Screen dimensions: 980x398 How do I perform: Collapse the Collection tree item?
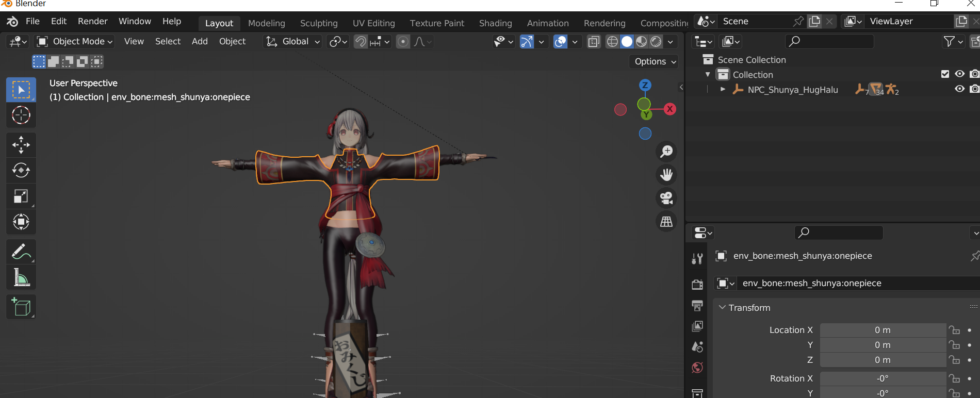pyautogui.click(x=708, y=75)
